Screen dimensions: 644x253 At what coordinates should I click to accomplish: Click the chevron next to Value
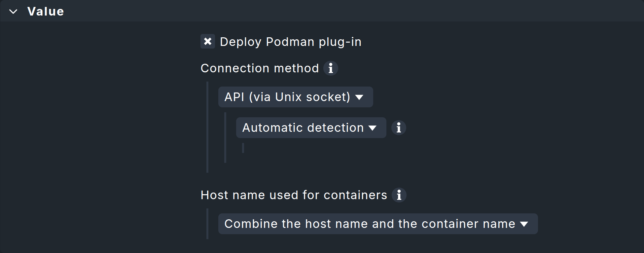tap(13, 11)
